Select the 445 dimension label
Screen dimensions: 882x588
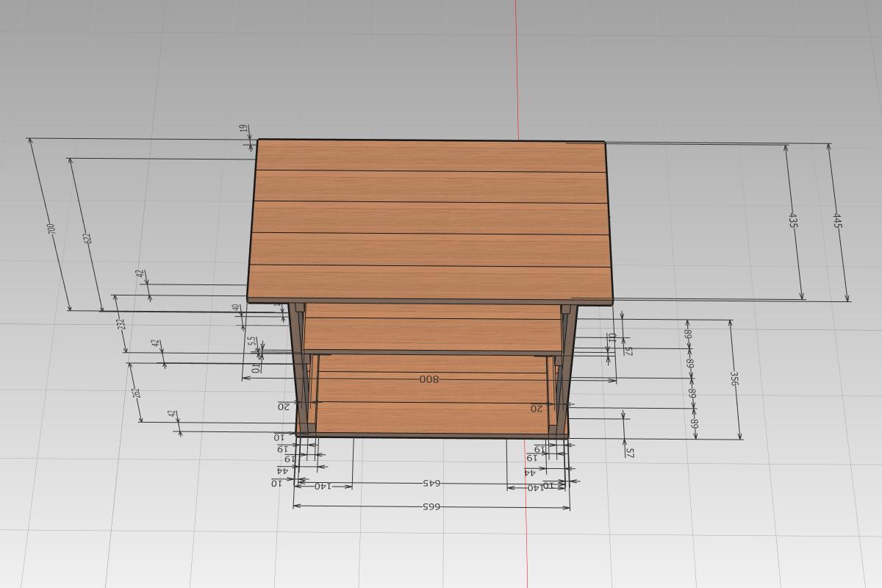point(837,220)
